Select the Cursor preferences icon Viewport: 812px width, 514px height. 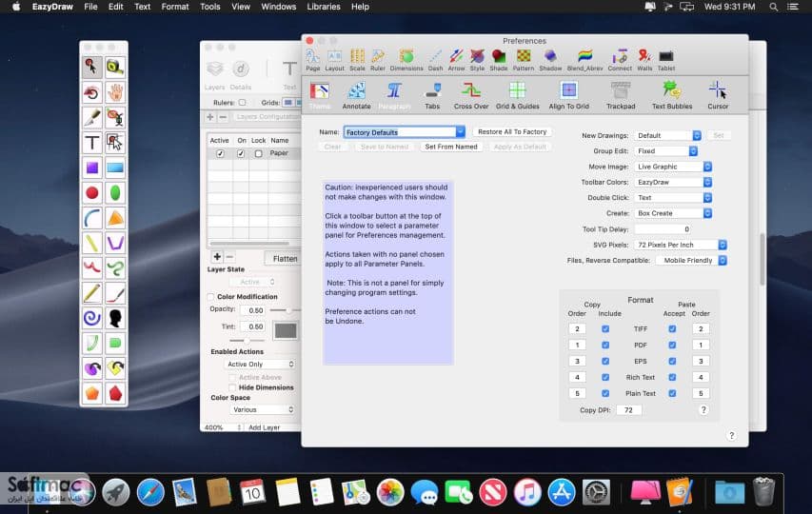(x=718, y=96)
